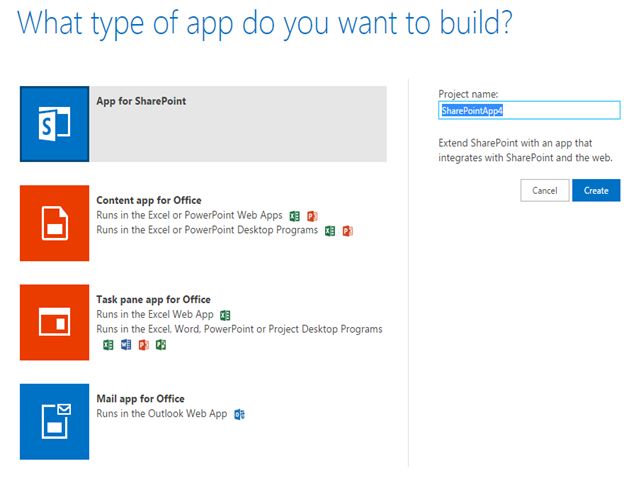
Task: Click Excel icon beside 'Excel or PowerPoint Desktop Programs'
Action: pos(330,231)
